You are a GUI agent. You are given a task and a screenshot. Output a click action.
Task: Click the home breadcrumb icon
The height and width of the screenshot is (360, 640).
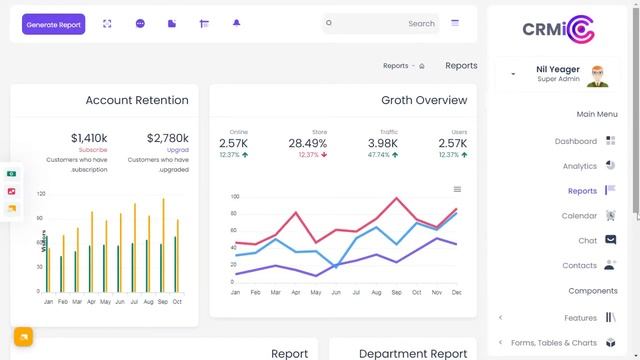422,66
